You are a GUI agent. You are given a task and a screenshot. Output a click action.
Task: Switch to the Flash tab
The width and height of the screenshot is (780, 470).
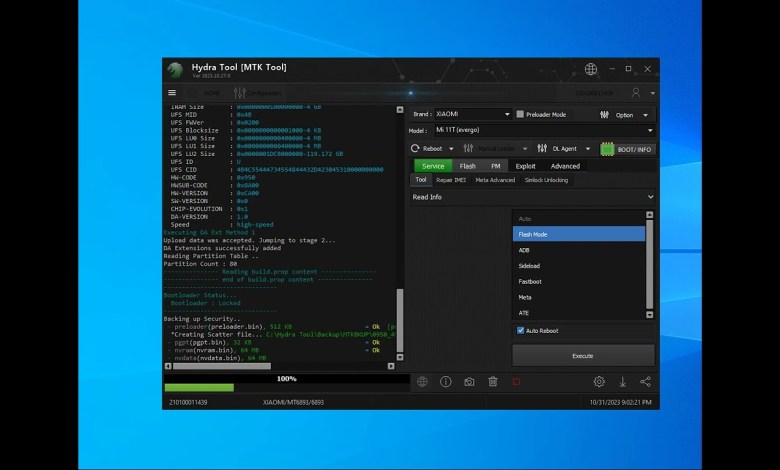pos(467,166)
